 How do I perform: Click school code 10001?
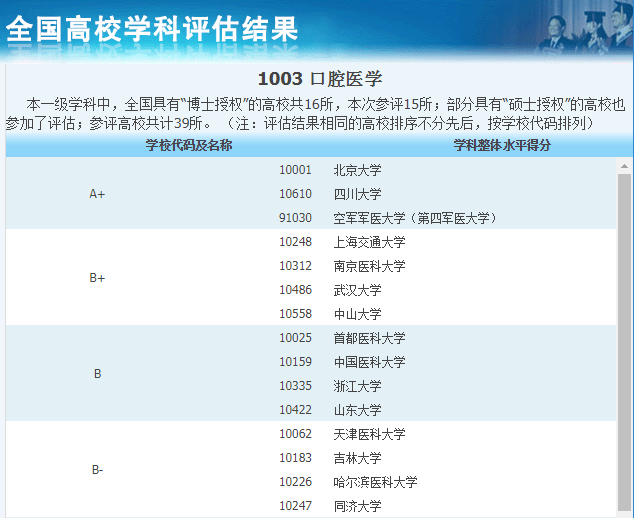[295, 170]
